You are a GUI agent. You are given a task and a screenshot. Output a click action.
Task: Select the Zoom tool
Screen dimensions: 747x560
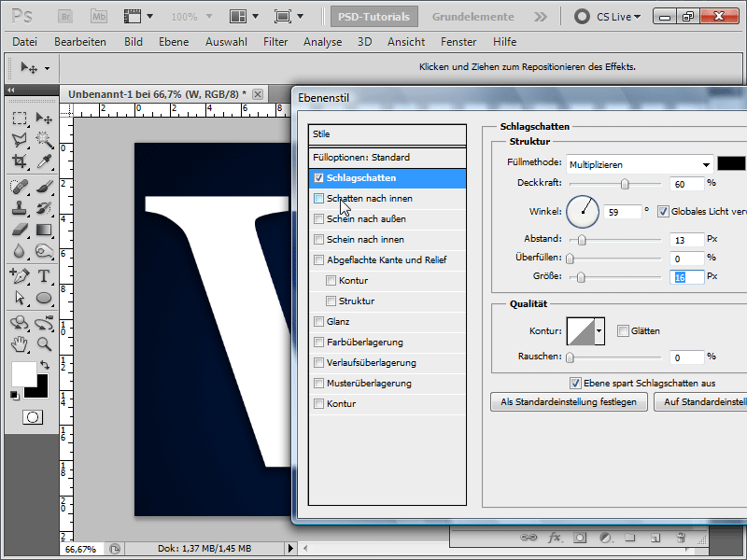click(x=44, y=343)
